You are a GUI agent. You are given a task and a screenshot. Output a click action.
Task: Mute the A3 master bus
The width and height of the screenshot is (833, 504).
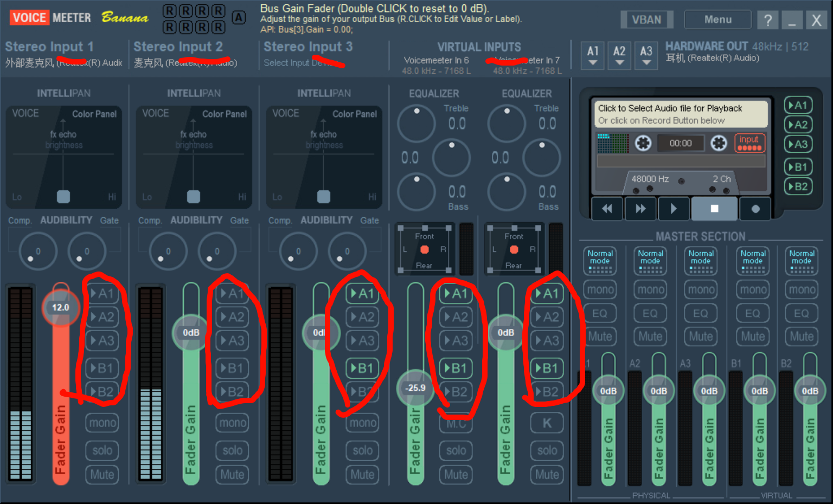[x=701, y=337]
